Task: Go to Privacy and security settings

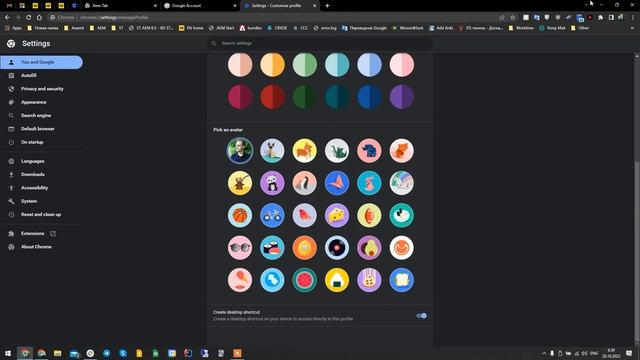Action: point(41,89)
